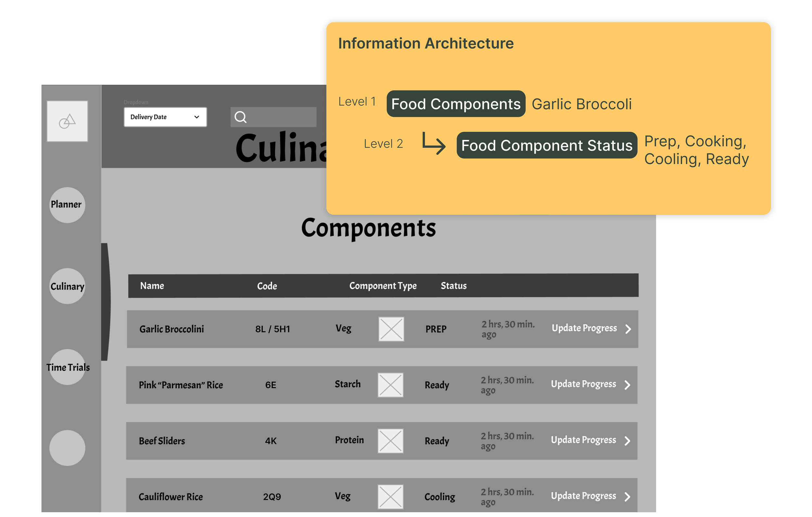Screen dimensions: 812x517
Task: Switch to the Culinary sidebar item
Action: point(67,286)
